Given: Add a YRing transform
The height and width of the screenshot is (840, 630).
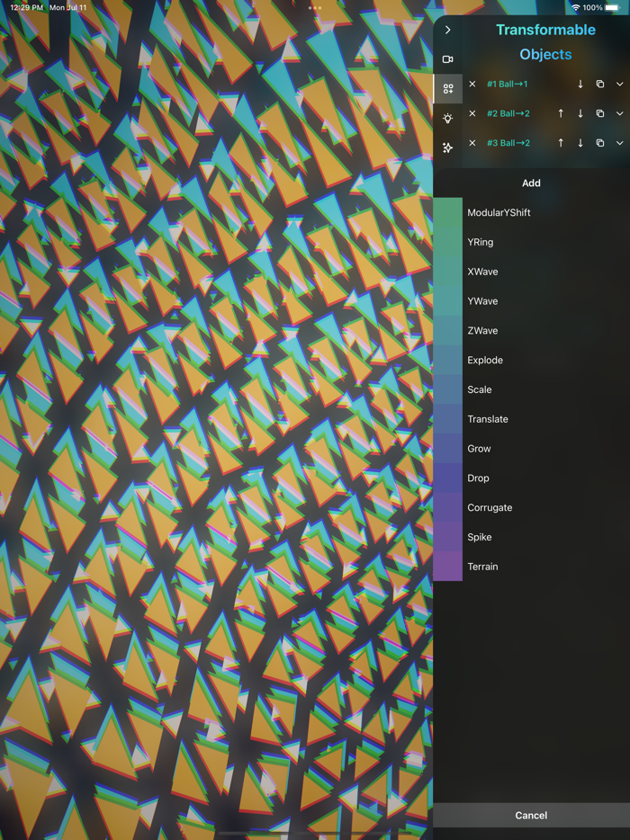Looking at the screenshot, I should [531, 242].
